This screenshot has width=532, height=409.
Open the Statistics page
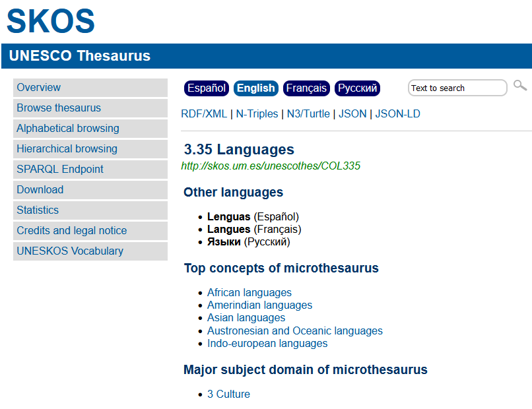tap(90, 210)
